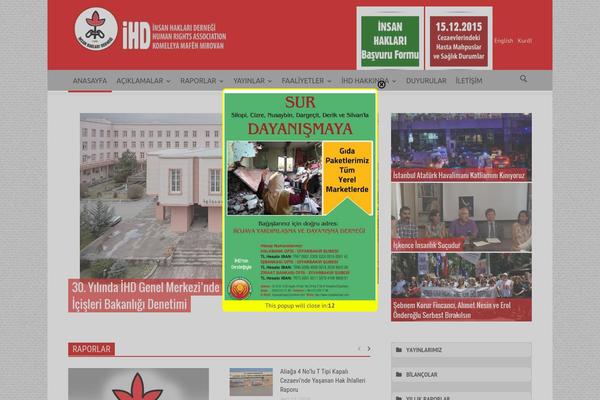
Task: Switch site language to Kurdî
Action: click(525, 41)
